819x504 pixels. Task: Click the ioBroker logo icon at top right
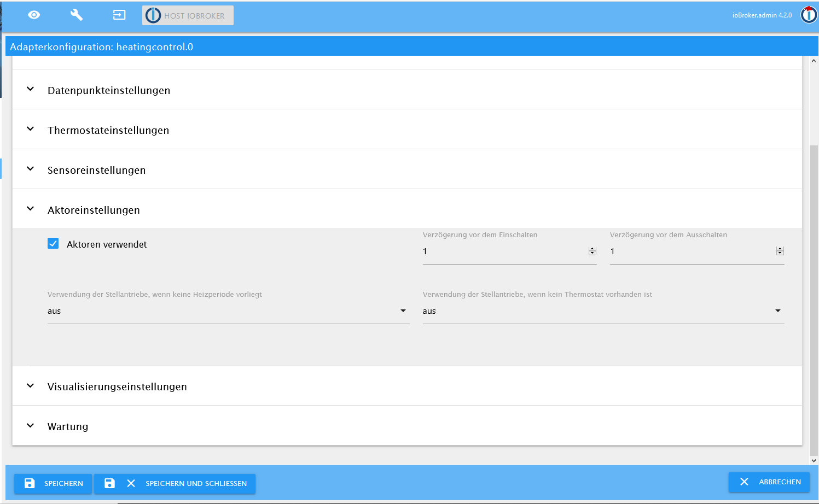pos(809,15)
